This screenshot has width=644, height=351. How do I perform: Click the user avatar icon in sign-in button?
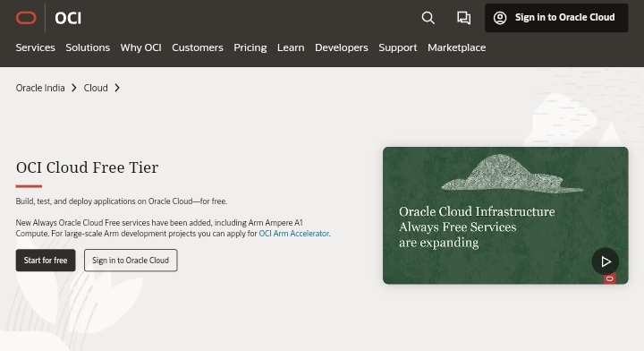pos(500,18)
